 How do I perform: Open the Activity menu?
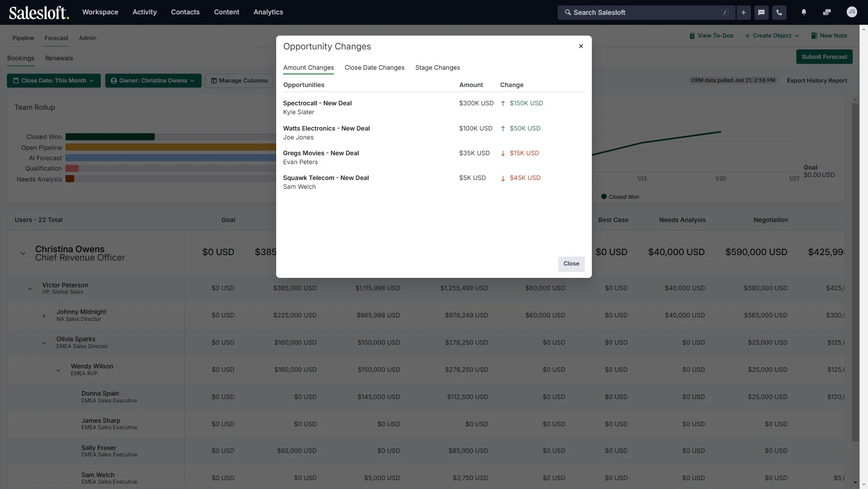click(145, 12)
